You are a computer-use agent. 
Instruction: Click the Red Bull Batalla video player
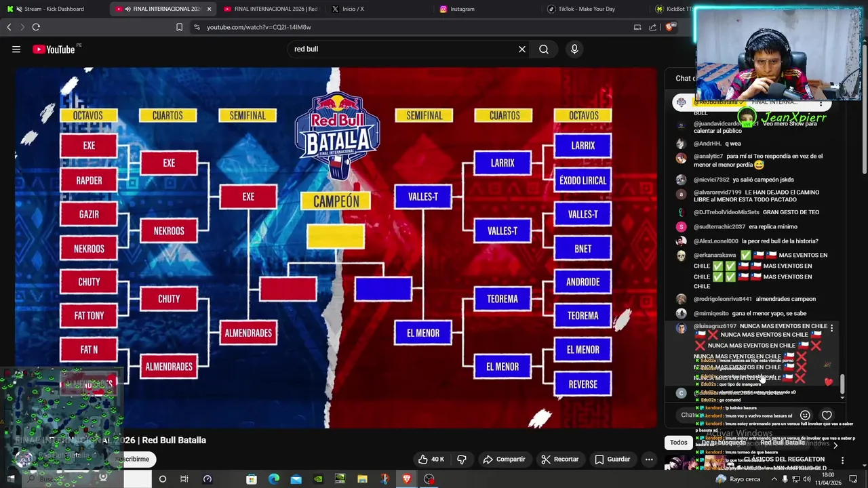336,248
